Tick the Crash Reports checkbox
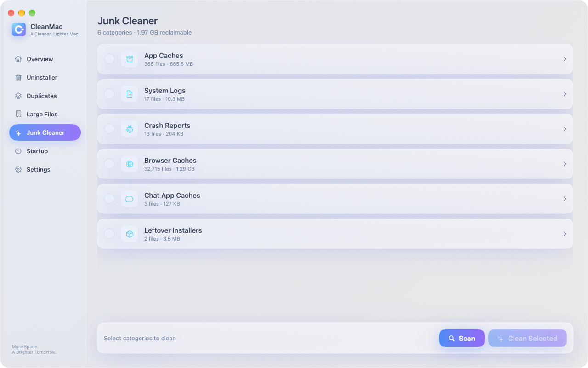Screen dimensions: 588x368 click(x=109, y=129)
